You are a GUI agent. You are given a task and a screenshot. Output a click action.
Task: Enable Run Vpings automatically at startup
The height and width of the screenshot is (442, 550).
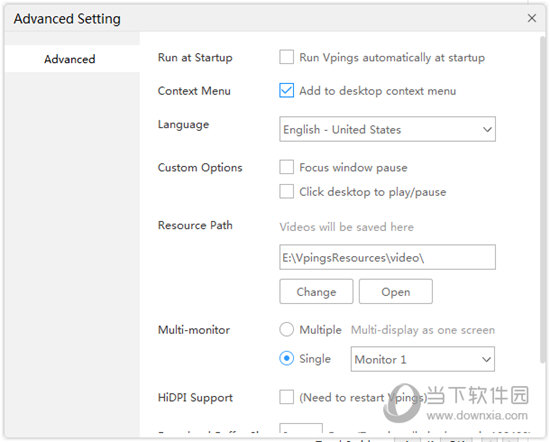point(287,57)
